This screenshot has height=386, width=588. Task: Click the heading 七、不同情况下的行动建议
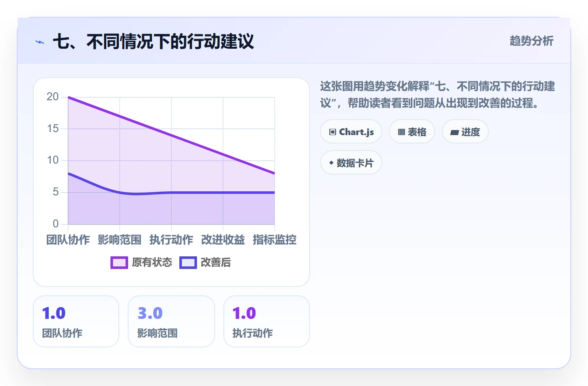click(x=153, y=42)
